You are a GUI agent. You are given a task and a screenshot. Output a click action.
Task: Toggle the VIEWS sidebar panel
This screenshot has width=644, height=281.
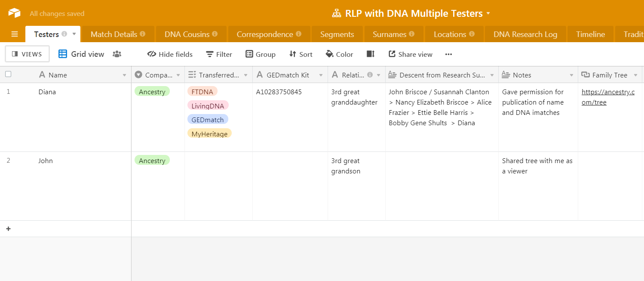[27, 54]
